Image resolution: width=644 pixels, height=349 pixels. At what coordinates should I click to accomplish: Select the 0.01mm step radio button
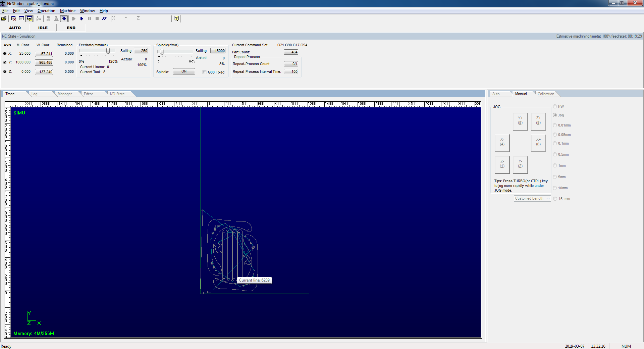point(555,125)
